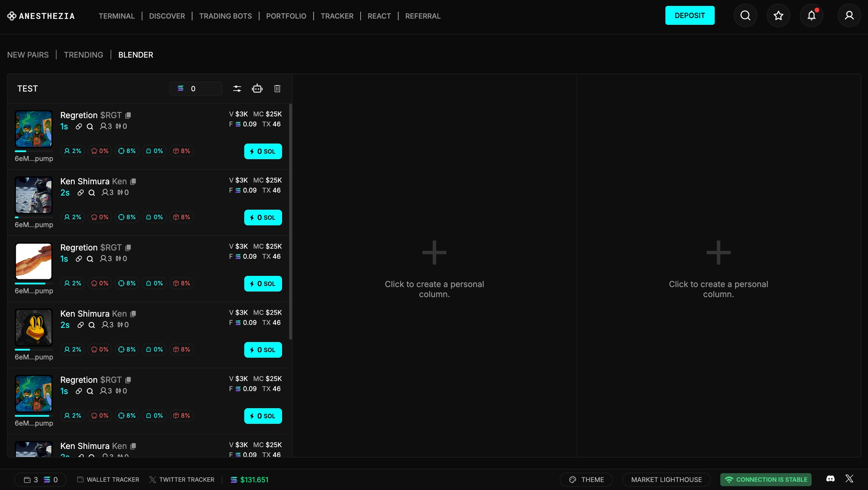Click the bot icon in TEST column
This screenshot has height=490, width=868.
tap(257, 89)
